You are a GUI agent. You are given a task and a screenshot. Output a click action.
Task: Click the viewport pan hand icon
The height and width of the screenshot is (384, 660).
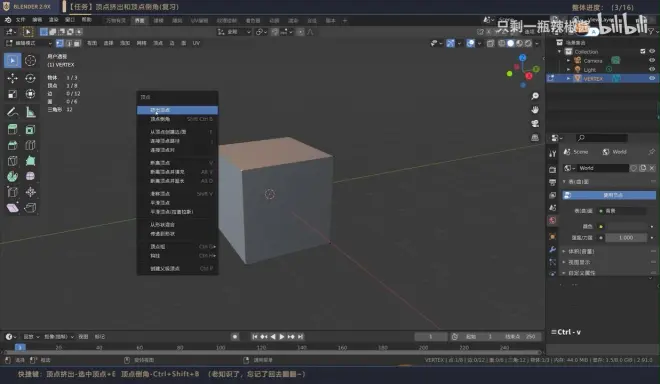pos(535,110)
